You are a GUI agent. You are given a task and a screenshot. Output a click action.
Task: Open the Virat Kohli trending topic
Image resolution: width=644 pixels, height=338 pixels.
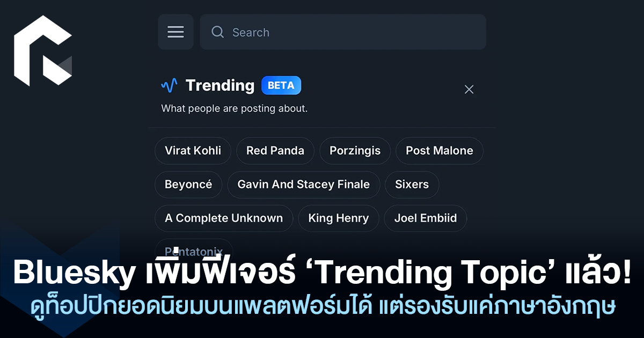point(193,151)
